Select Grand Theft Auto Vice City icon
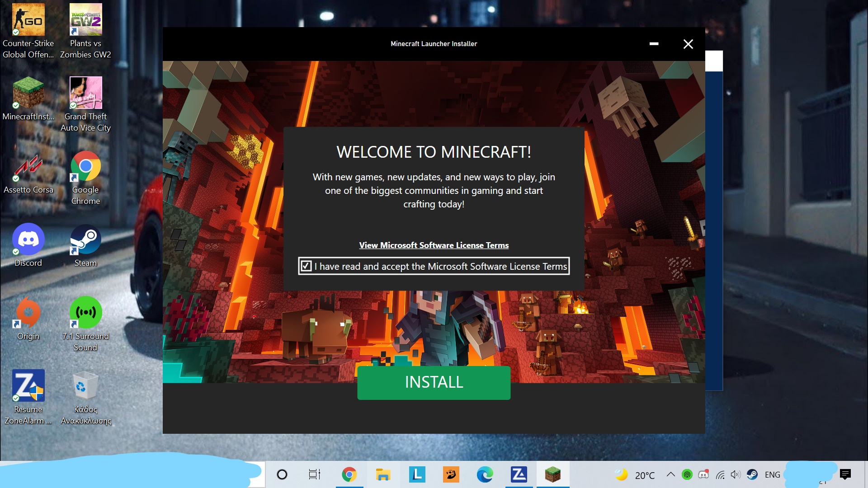The height and width of the screenshot is (488, 868). (x=85, y=94)
